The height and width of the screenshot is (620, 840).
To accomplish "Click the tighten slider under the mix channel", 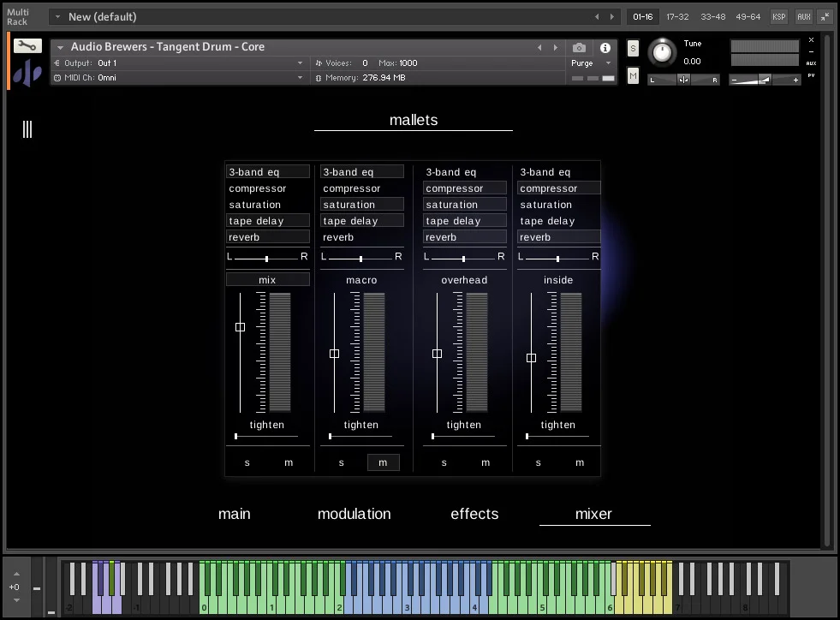I will 266,437.
